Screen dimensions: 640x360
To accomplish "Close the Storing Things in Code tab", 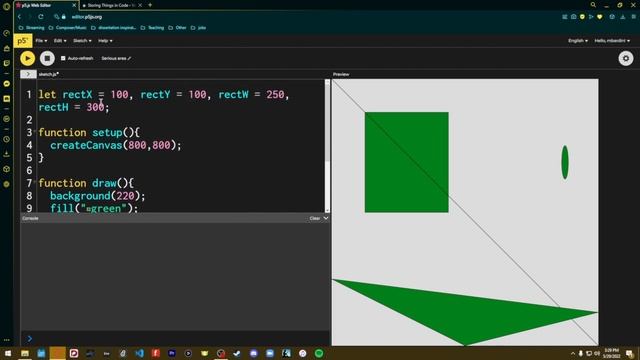I will pos(140,5).
